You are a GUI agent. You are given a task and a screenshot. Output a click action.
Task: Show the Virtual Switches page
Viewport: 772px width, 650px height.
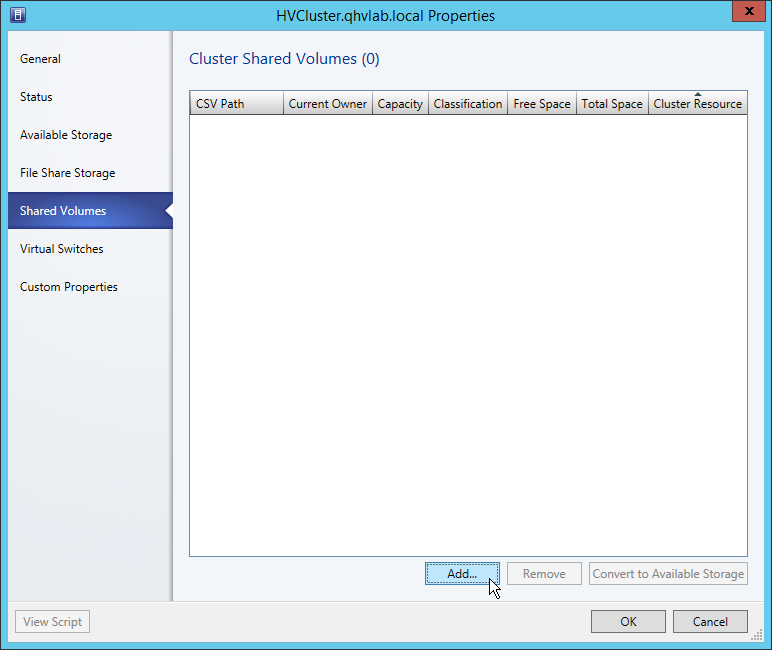[61, 249]
